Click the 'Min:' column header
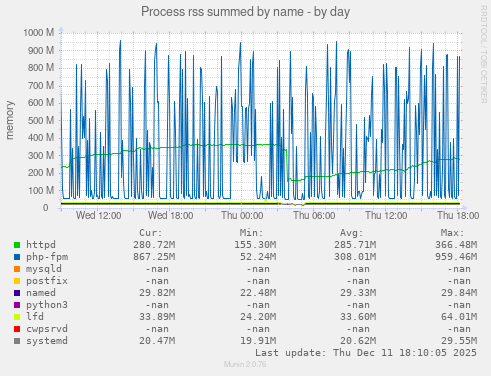491x376 pixels. pos(251,233)
